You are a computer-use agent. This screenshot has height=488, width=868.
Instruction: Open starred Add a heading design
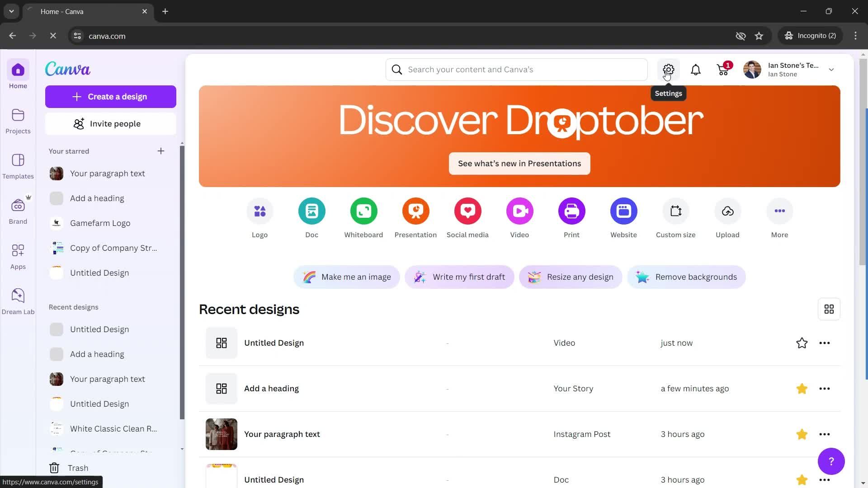tap(111, 198)
